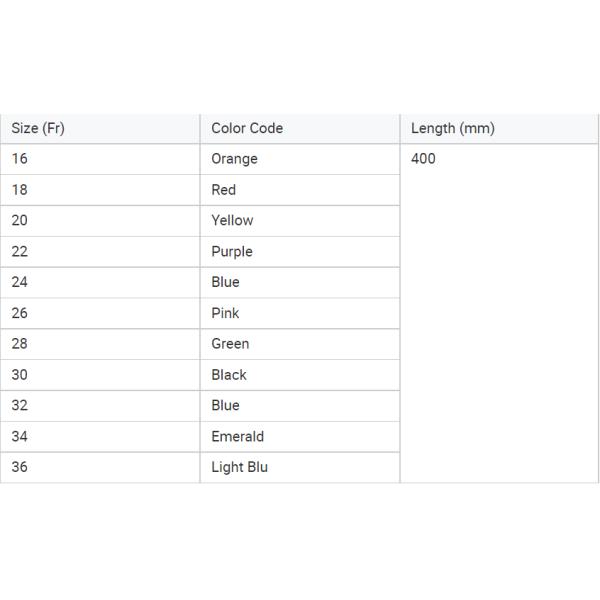Click the size 28 cell
600x600 pixels.
(20, 344)
